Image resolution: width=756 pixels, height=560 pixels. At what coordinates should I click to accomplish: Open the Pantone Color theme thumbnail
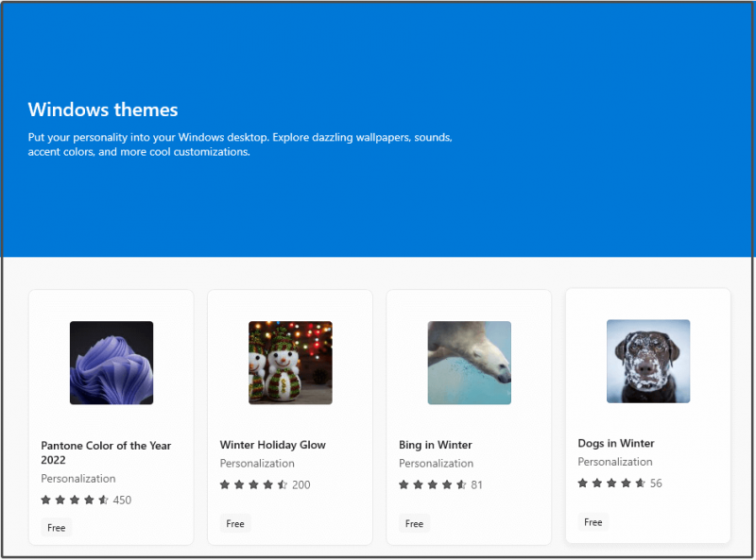(112, 363)
